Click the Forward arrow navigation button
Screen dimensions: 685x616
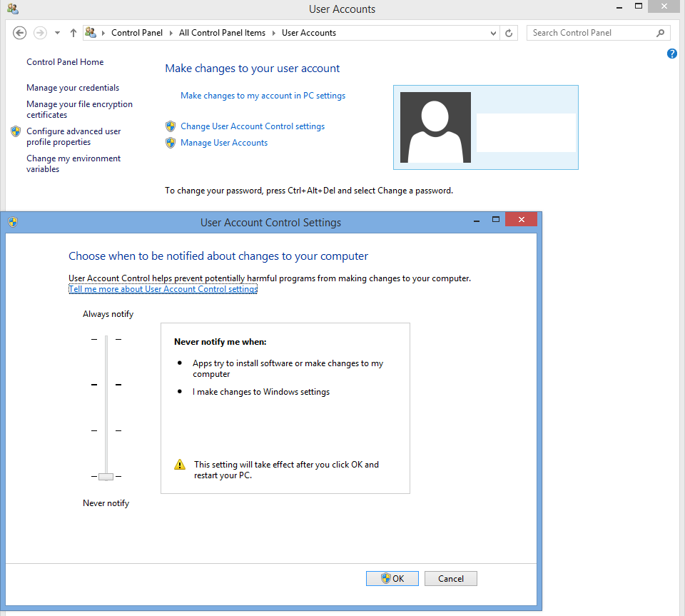(x=40, y=33)
